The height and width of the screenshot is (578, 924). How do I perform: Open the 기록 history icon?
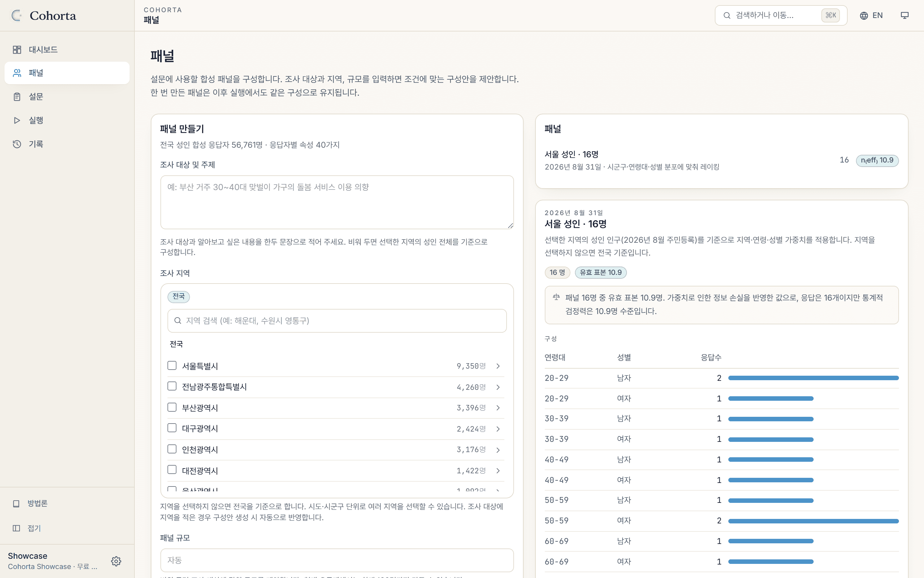coord(17,144)
